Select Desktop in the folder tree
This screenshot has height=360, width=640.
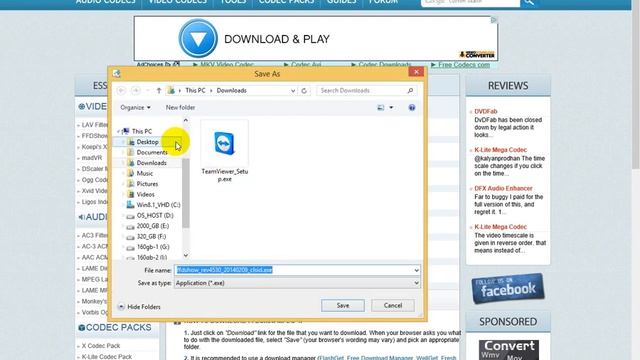(x=147, y=142)
